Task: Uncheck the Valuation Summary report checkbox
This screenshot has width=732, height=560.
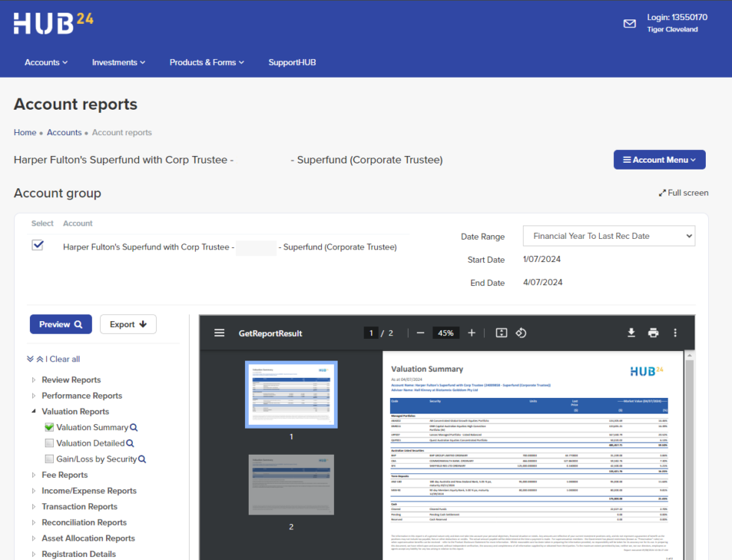Action: click(49, 428)
